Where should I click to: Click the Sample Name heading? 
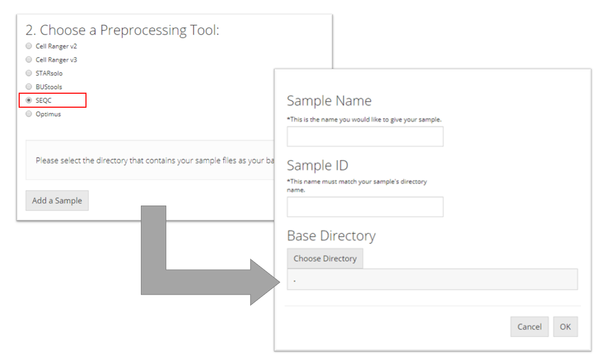tap(329, 100)
